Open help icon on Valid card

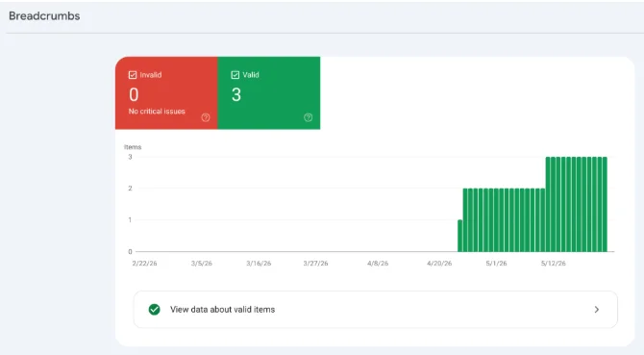click(308, 117)
